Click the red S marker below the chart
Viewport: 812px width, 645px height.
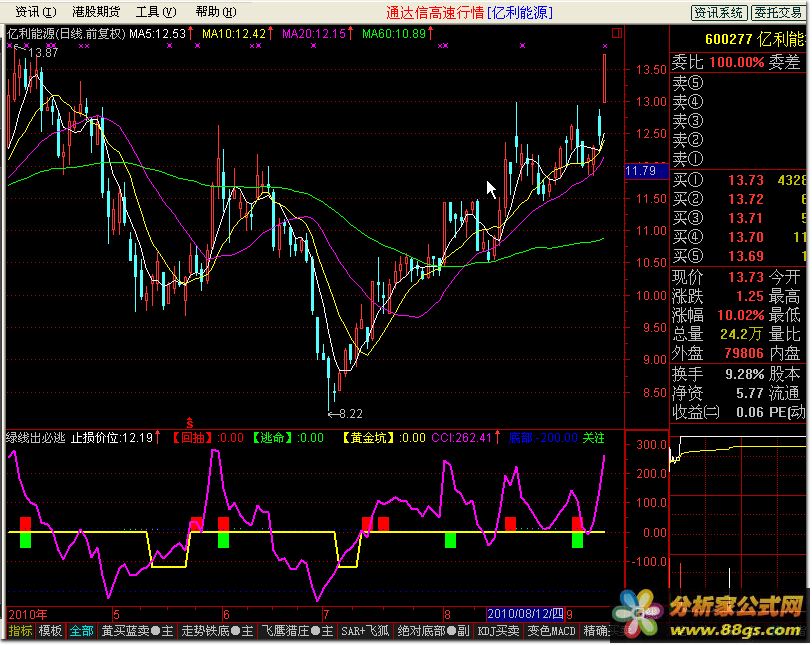tap(190, 422)
